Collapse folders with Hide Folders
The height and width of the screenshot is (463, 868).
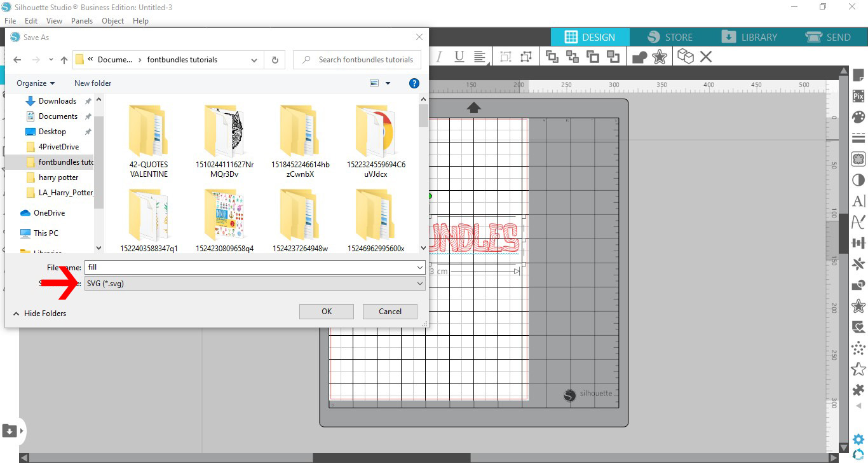click(39, 314)
